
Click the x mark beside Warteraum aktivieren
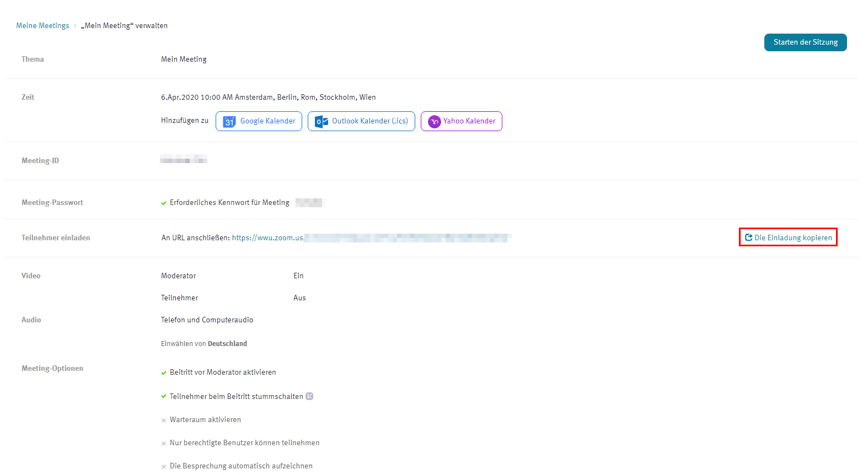[164, 420]
